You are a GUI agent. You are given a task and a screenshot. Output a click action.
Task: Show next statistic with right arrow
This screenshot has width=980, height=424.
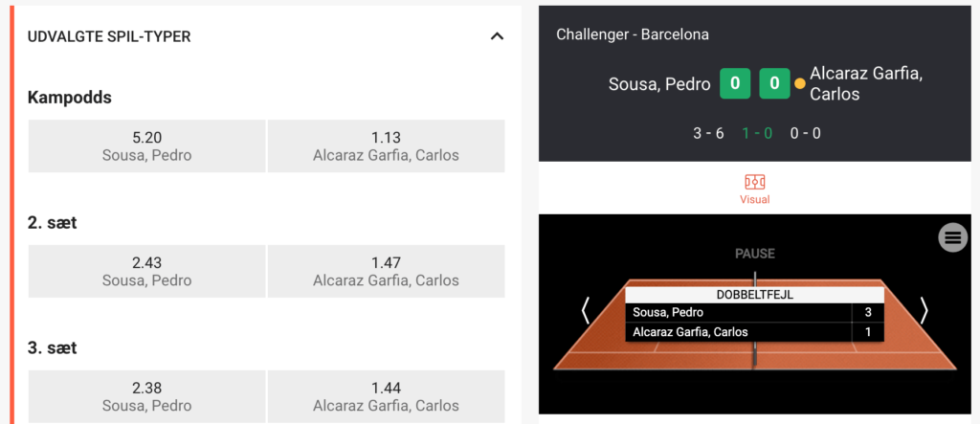coord(924,310)
